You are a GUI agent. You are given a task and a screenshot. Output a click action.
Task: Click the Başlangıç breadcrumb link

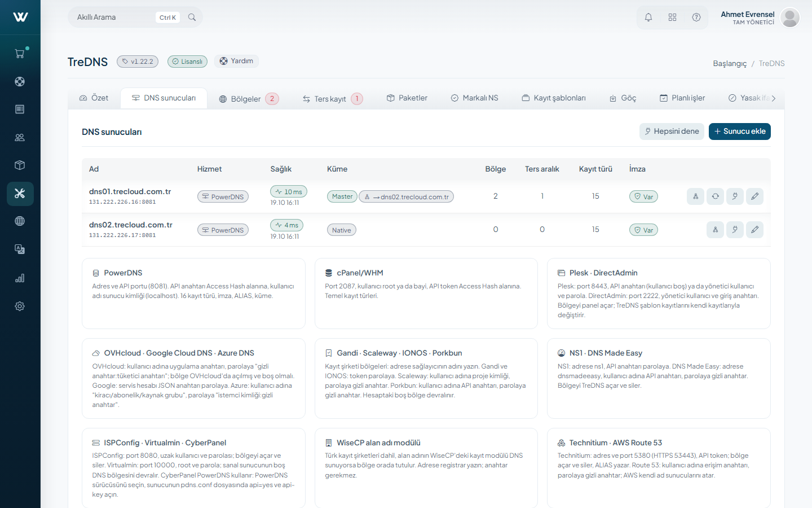(x=730, y=63)
